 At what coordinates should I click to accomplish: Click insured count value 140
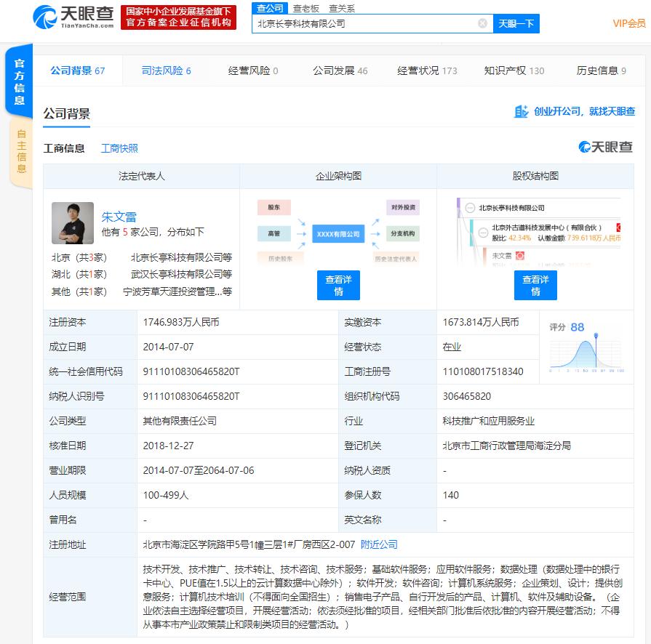(450, 495)
